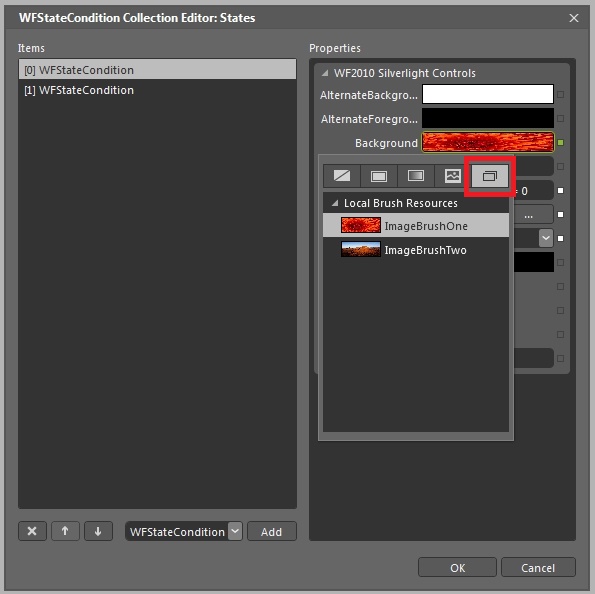
Task: Add a new WFStateCondition item
Action: [x=272, y=531]
